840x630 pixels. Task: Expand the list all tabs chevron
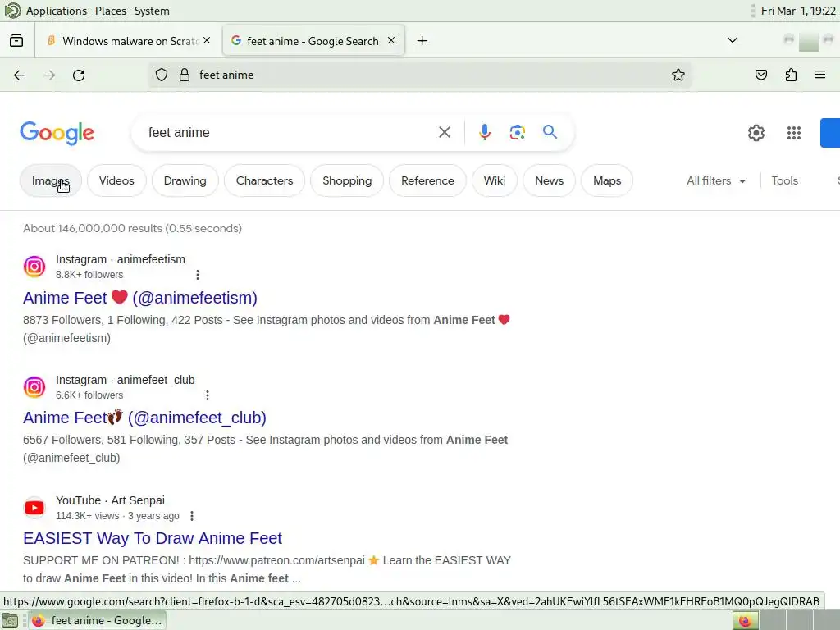coord(733,40)
